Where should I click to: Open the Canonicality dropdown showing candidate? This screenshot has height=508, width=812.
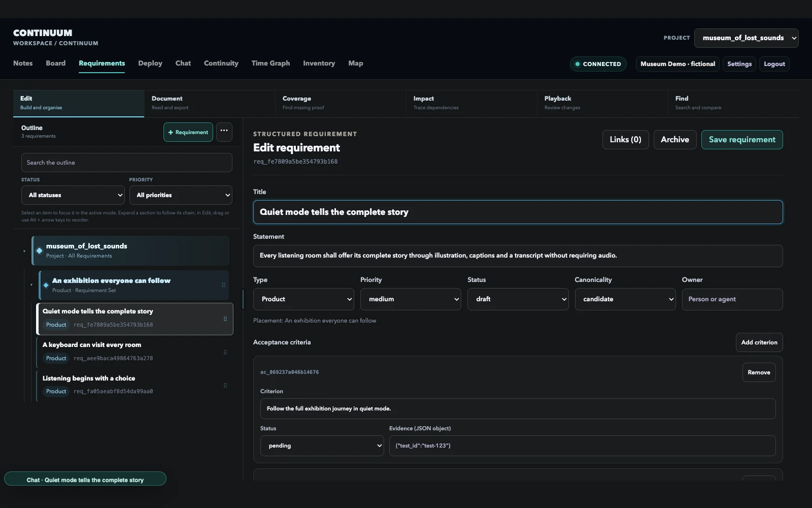coord(625,299)
